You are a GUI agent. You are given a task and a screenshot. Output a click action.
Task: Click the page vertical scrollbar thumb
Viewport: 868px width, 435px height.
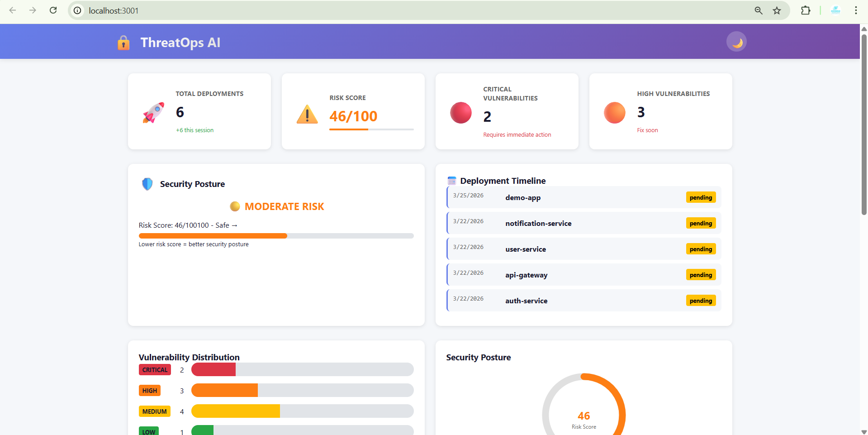[x=864, y=124]
